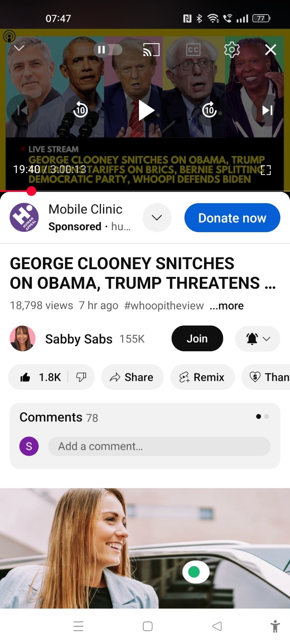Join the Sabby Sabs channel

click(197, 339)
